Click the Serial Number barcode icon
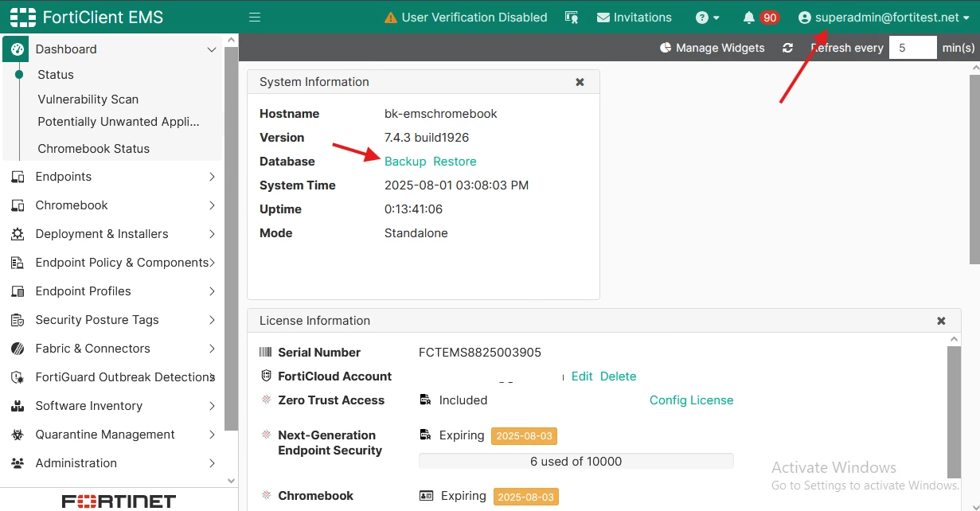Viewport: 980px width, 511px height. tap(266, 353)
